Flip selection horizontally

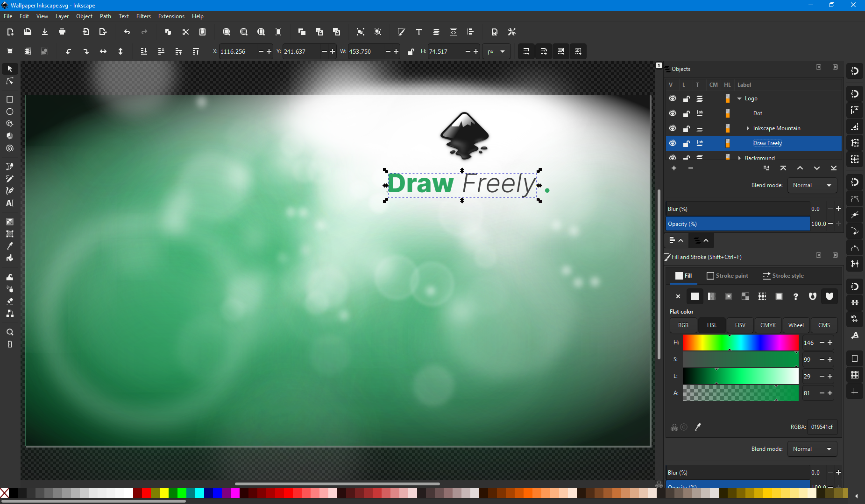pos(103,51)
